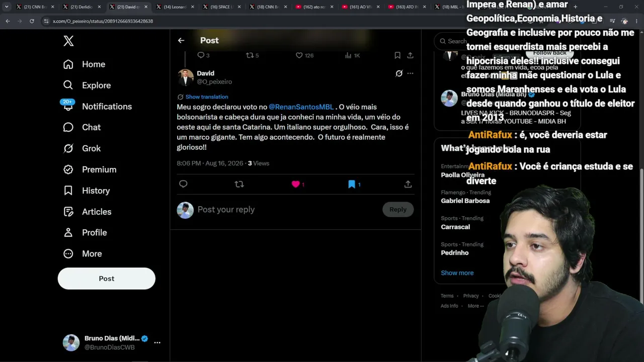Click Show more under trends
The height and width of the screenshot is (362, 644).
pyautogui.click(x=457, y=273)
